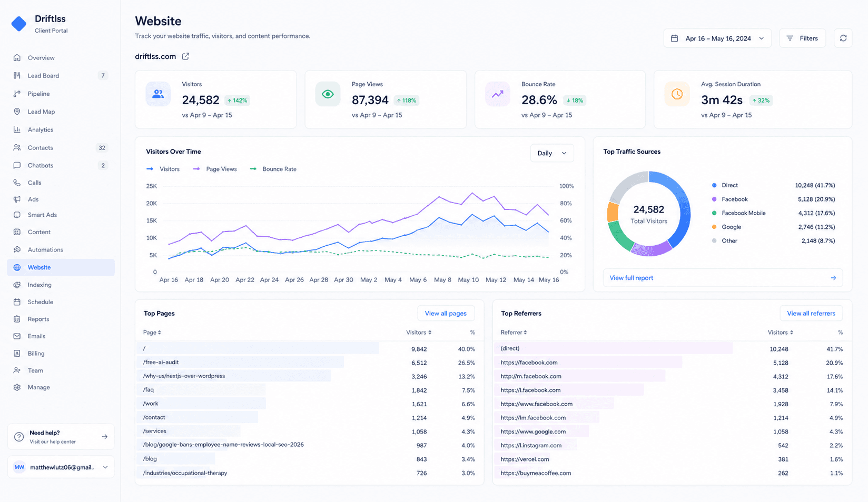The width and height of the screenshot is (868, 502).
Task: Click the Driftlss blue diamond logo
Action: coord(19,24)
